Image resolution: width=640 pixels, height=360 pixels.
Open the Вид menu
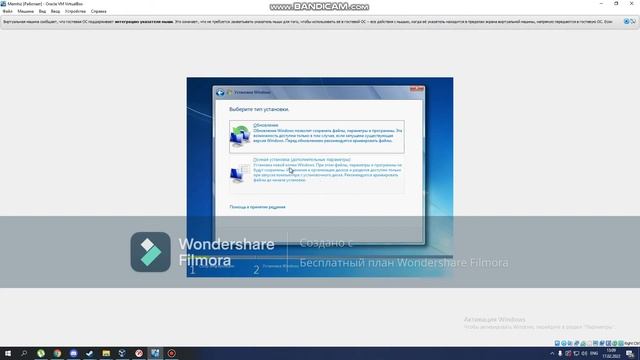click(x=42, y=11)
